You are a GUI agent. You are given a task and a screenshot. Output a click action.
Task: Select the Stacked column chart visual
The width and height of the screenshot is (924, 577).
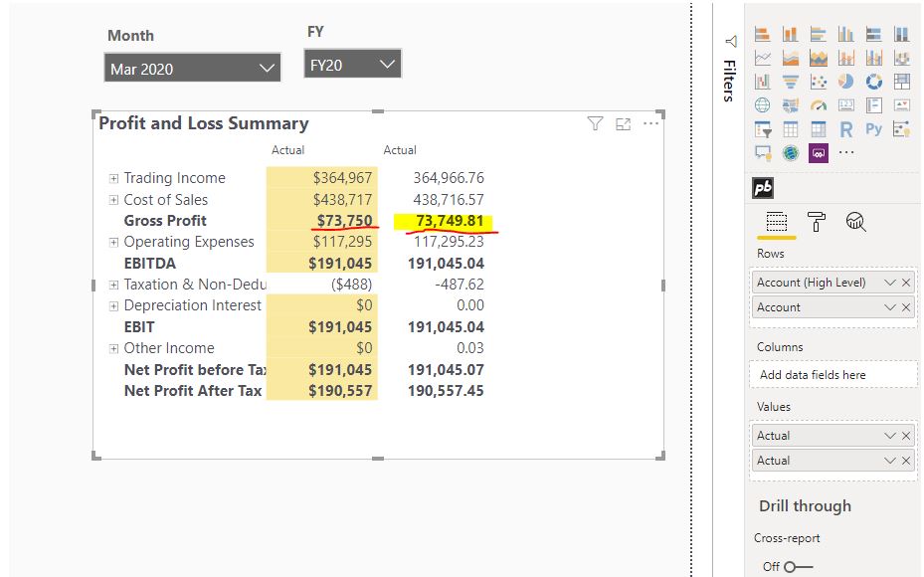tap(791, 34)
